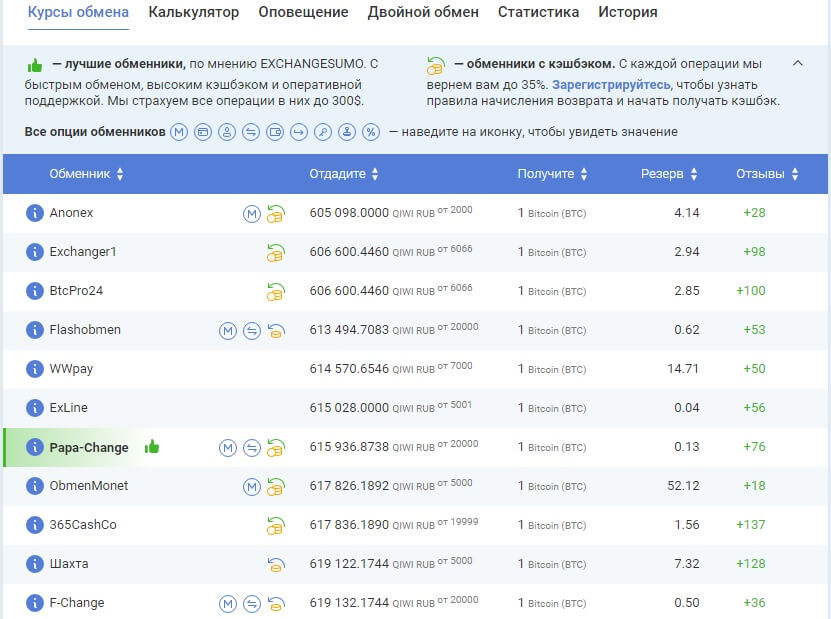
Task: Open the Anonex exchanger link
Action: (x=71, y=213)
